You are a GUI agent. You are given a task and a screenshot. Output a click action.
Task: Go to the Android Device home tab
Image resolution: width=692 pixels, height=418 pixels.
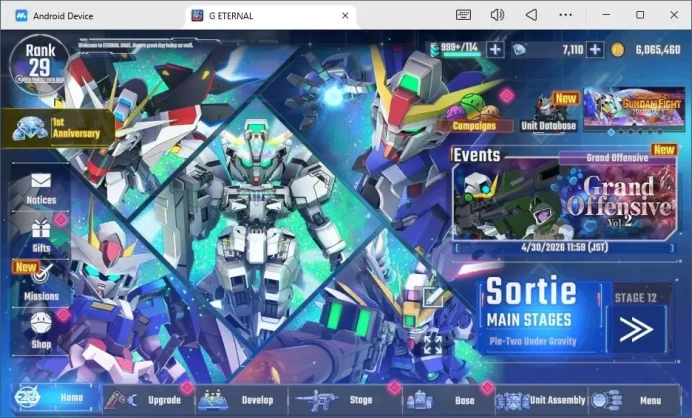[54, 16]
